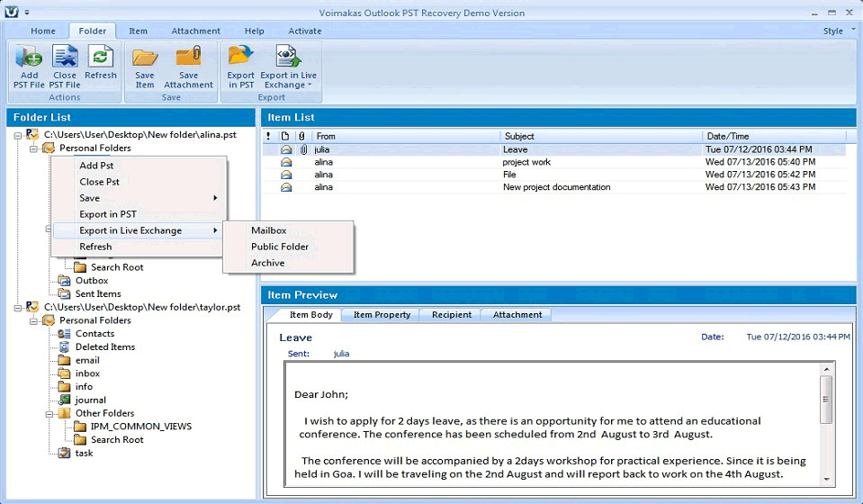Select the task folder
The width and height of the screenshot is (863, 504).
(84, 454)
